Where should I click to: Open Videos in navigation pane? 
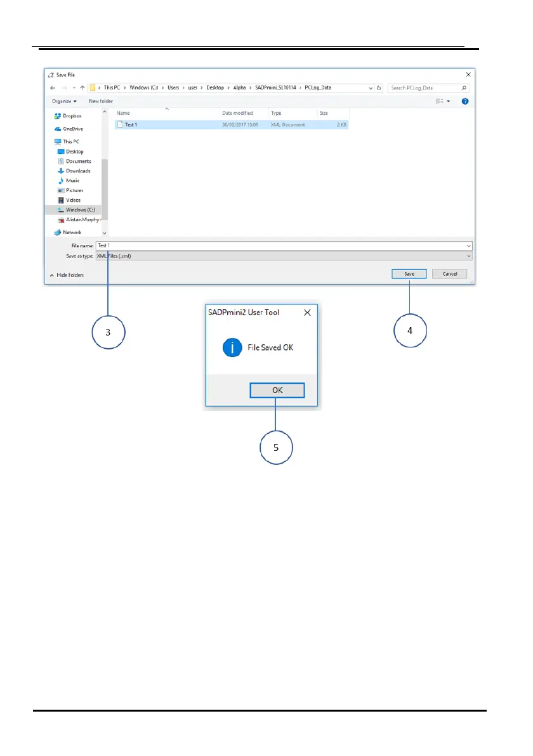pyautogui.click(x=69, y=200)
